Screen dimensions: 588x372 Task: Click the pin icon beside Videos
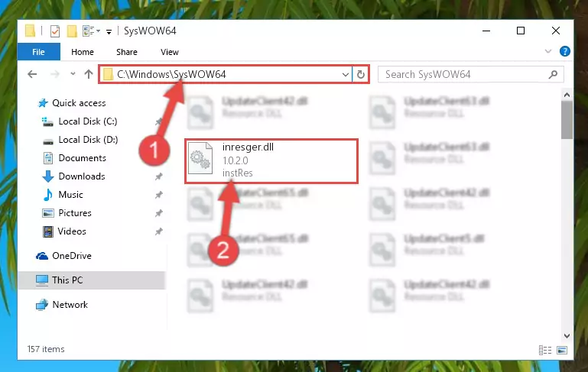coord(158,231)
